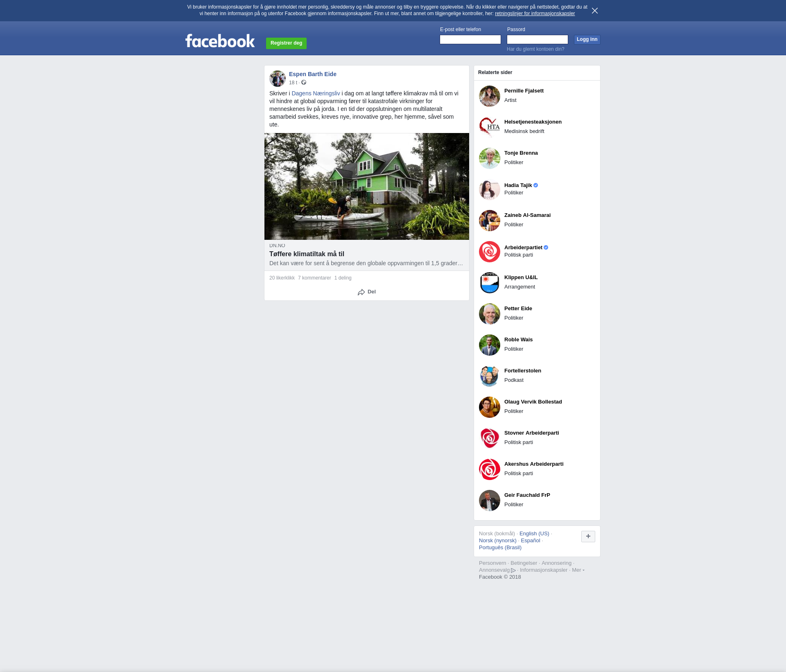
Task: Switch language to English (US)
Action: (534, 534)
